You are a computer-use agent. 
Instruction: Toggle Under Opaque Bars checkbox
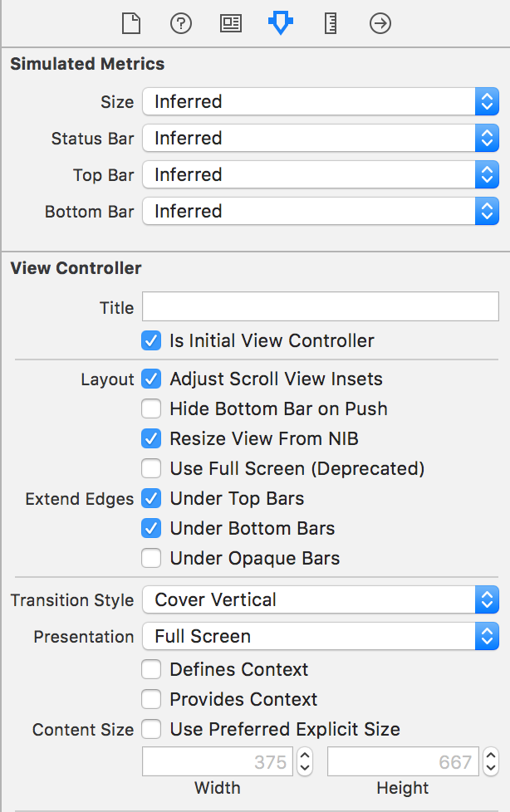(151, 558)
